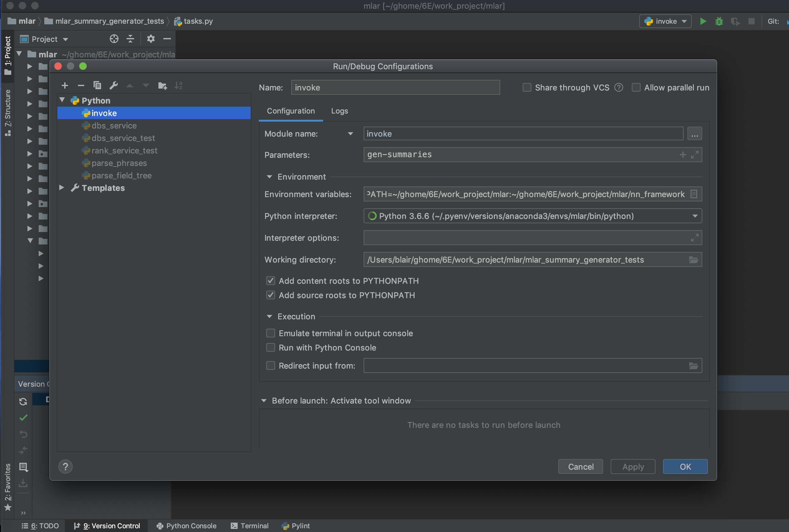Click the Cancel button
Viewport: 789px width, 532px height.
[580, 467]
